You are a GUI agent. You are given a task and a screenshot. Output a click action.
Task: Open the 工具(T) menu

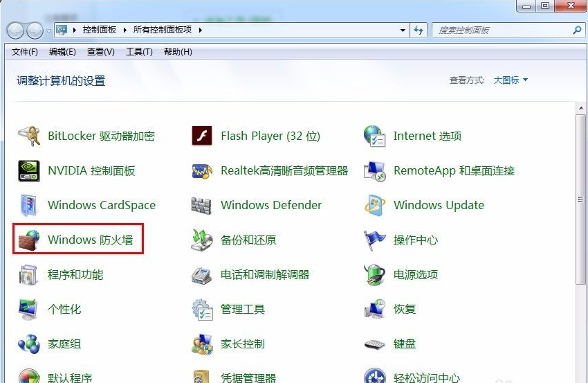point(139,52)
